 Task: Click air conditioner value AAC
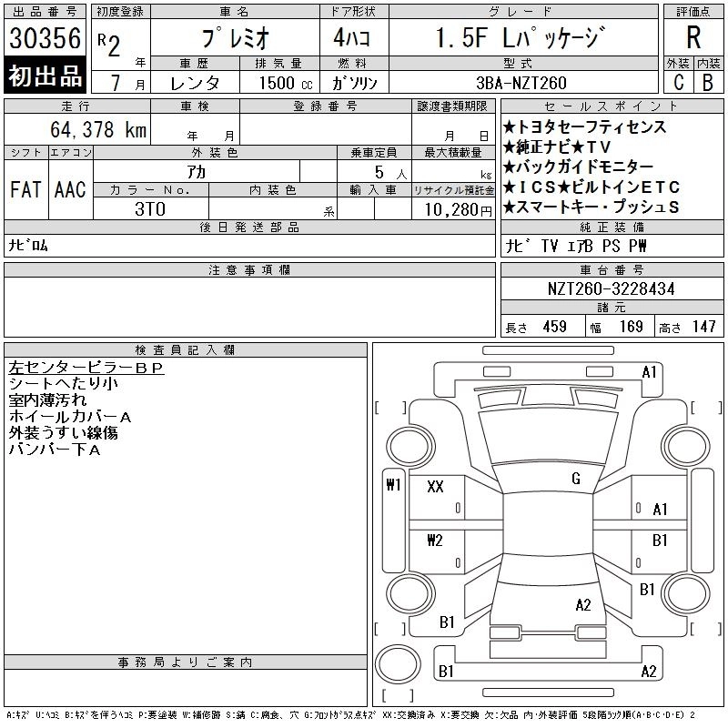[70, 189]
